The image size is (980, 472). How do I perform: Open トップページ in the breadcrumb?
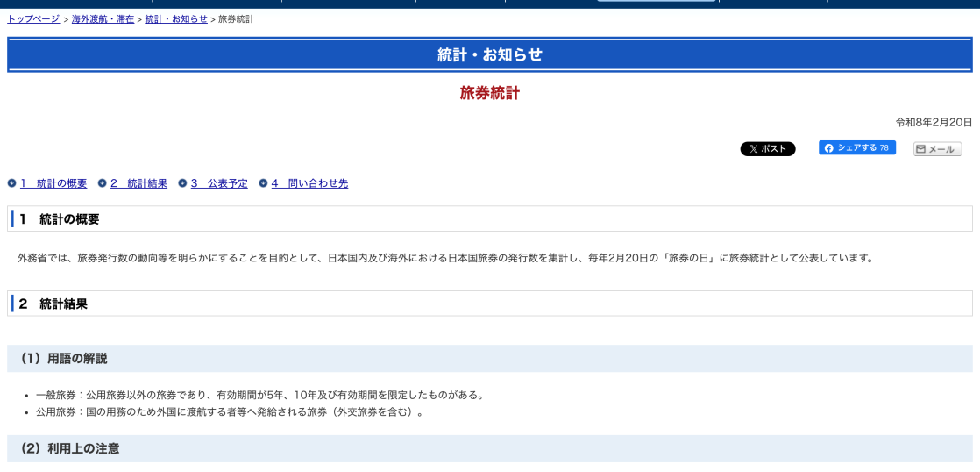pyautogui.click(x=33, y=18)
